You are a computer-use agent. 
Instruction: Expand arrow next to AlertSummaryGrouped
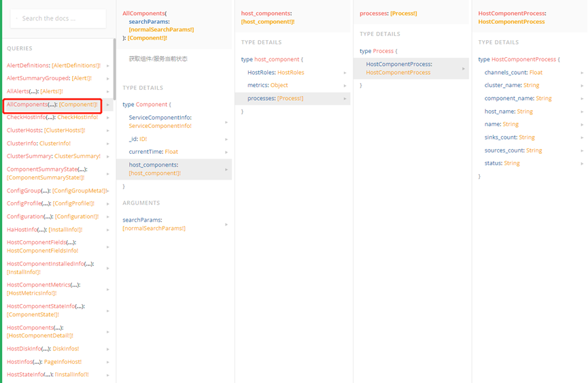pyautogui.click(x=108, y=78)
